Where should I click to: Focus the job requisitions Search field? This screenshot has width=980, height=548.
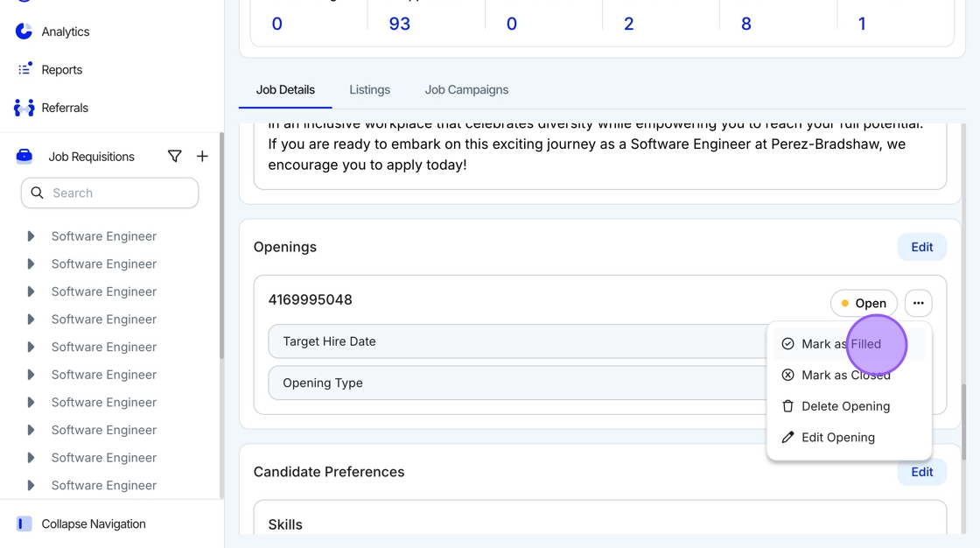click(x=110, y=193)
